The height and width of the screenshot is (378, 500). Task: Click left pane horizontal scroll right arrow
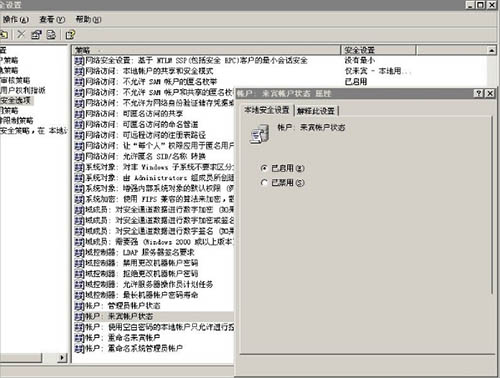[62, 358]
